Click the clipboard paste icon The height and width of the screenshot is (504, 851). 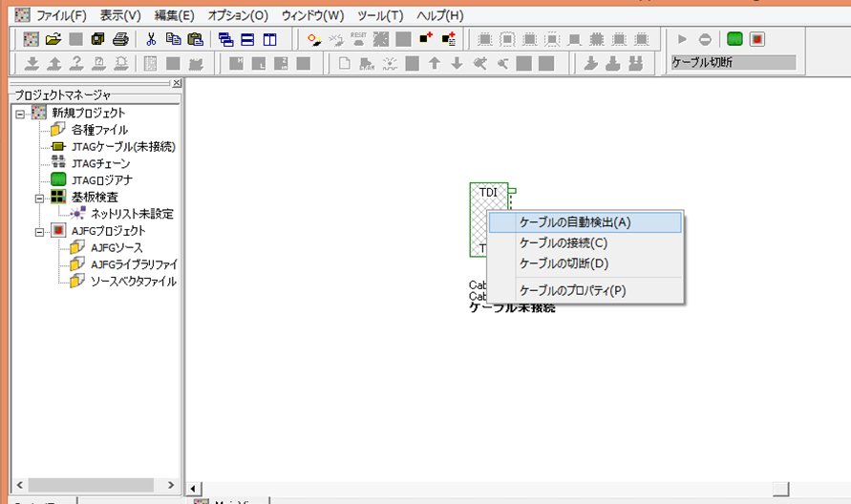tap(195, 39)
